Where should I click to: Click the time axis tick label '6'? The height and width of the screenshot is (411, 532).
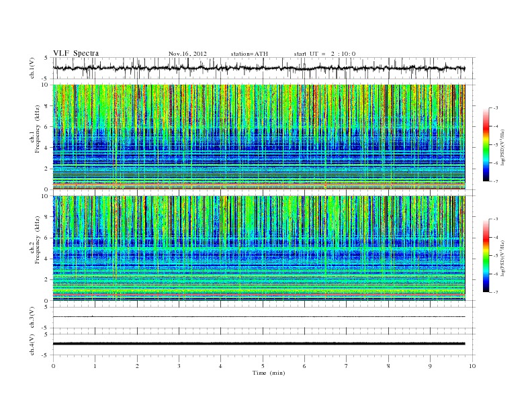click(304, 366)
